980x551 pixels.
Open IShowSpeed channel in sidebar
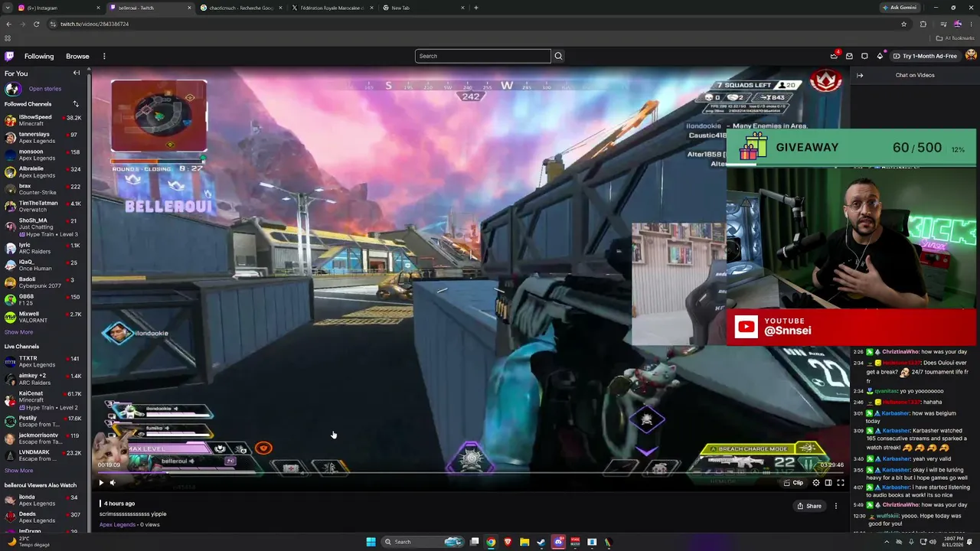(x=44, y=120)
